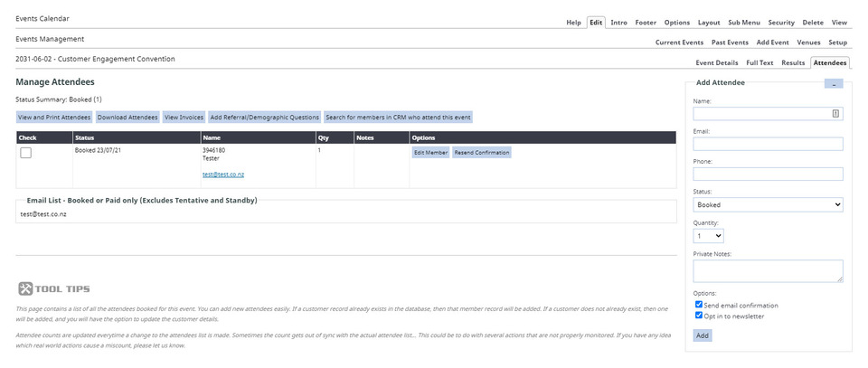868x368 pixels.
Task: Go to Past Events menu
Action: click(730, 42)
